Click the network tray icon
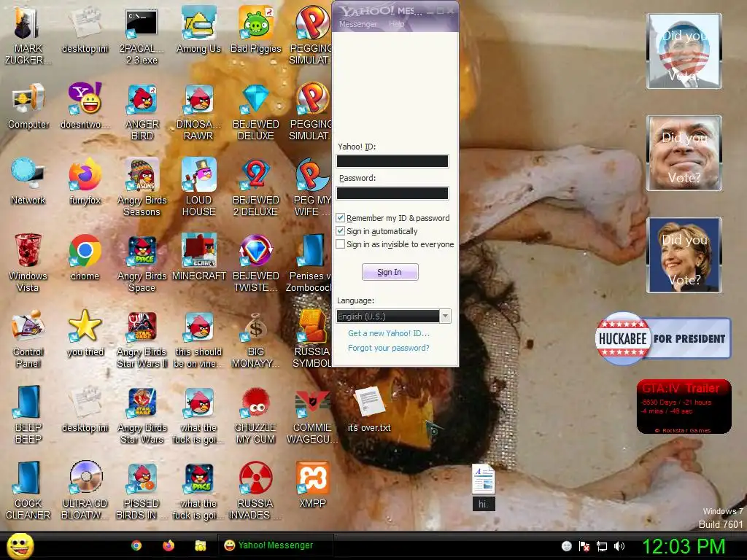The height and width of the screenshot is (560, 747). (x=602, y=546)
